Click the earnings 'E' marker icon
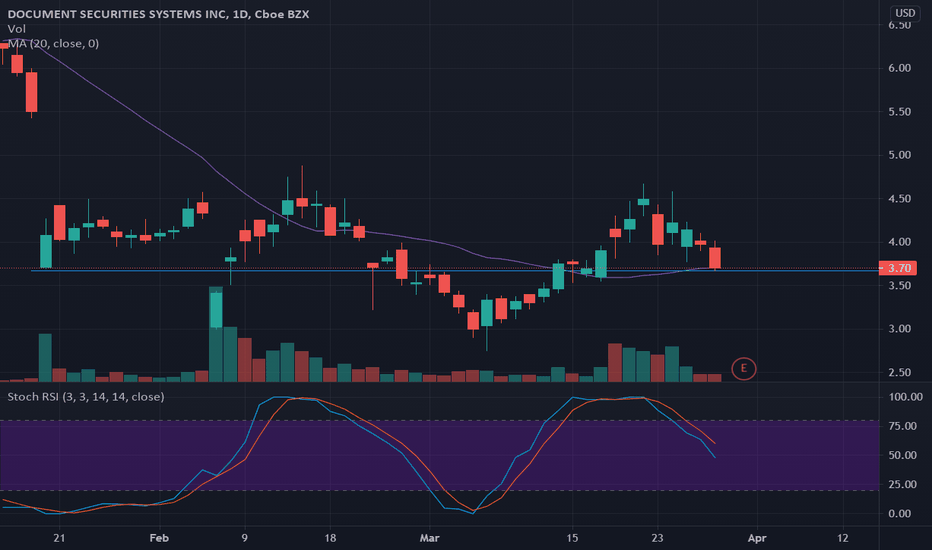This screenshot has width=932, height=550. point(743,369)
